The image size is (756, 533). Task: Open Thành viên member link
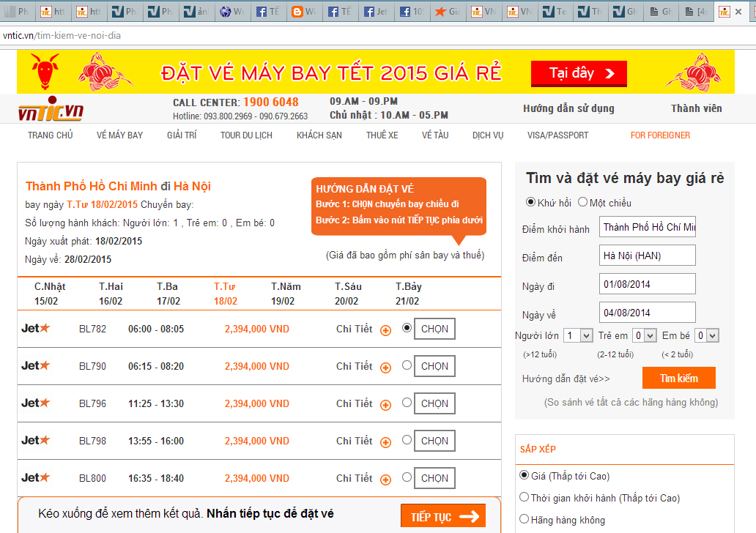(x=696, y=108)
